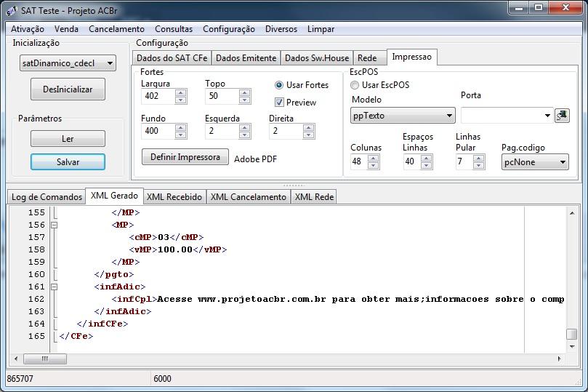
Task: Click status bar value 6000
Action: (x=162, y=378)
